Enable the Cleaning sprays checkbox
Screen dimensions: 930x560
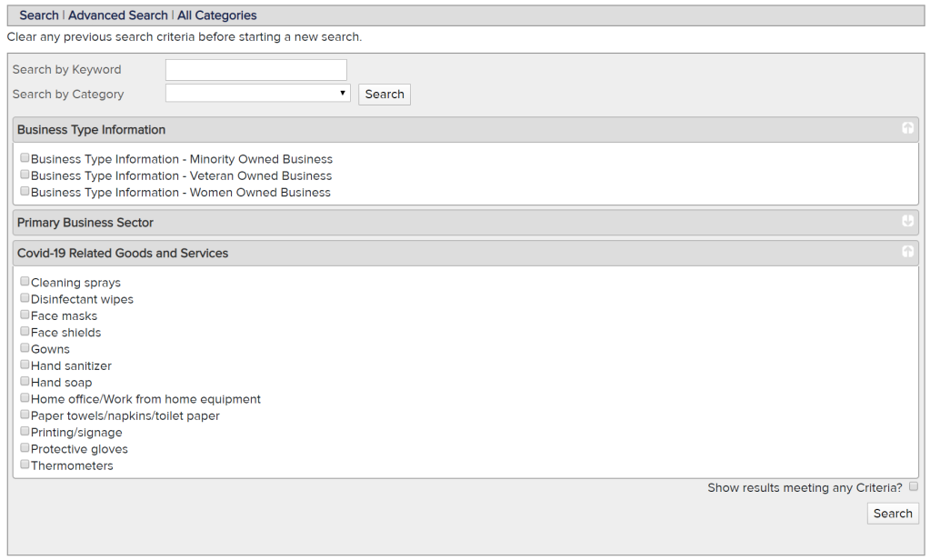25,281
